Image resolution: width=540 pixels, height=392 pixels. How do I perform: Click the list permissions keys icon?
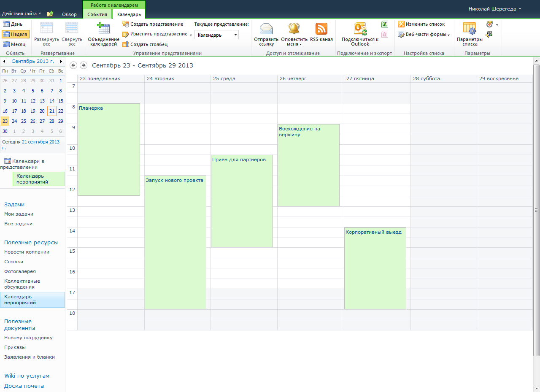click(x=489, y=34)
